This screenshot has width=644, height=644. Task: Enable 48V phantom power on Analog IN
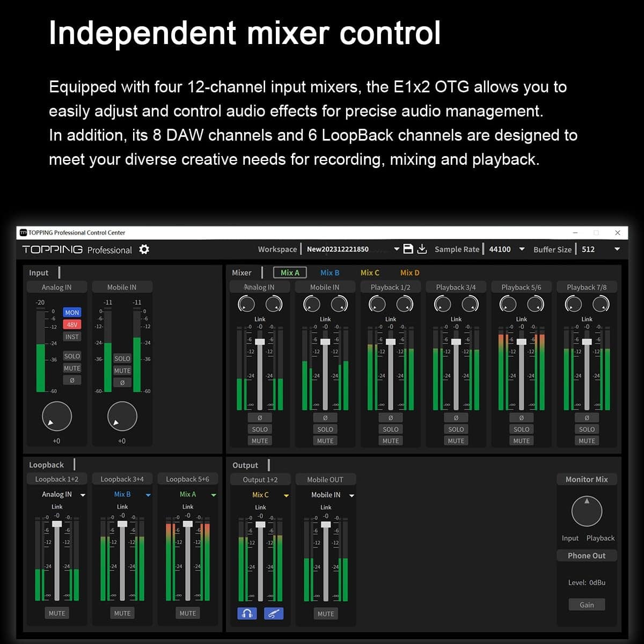(x=72, y=324)
